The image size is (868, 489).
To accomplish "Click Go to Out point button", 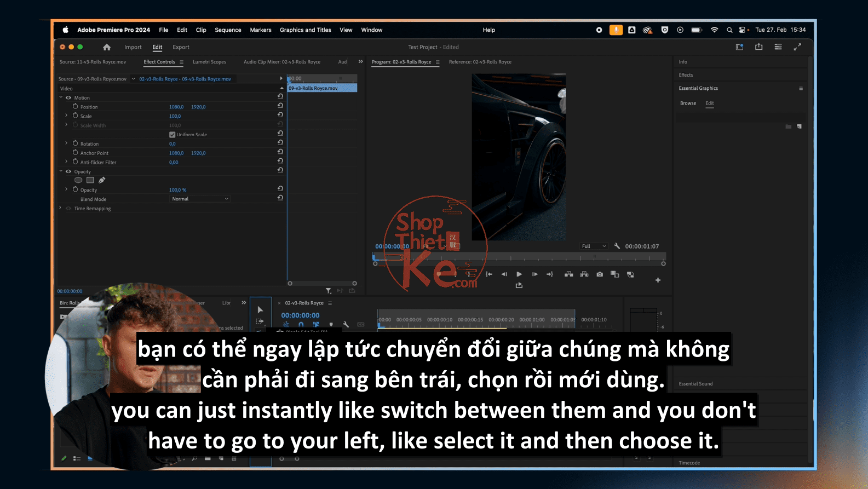I will (550, 274).
